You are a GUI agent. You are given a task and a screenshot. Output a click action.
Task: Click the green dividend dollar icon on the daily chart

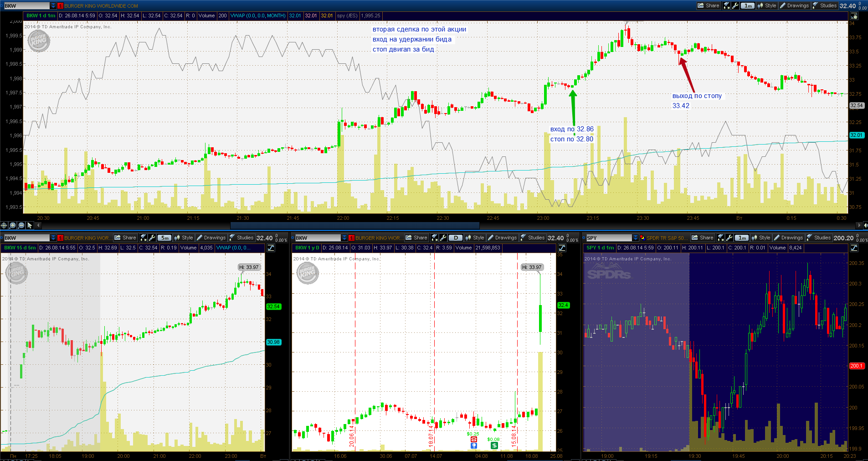point(494,445)
